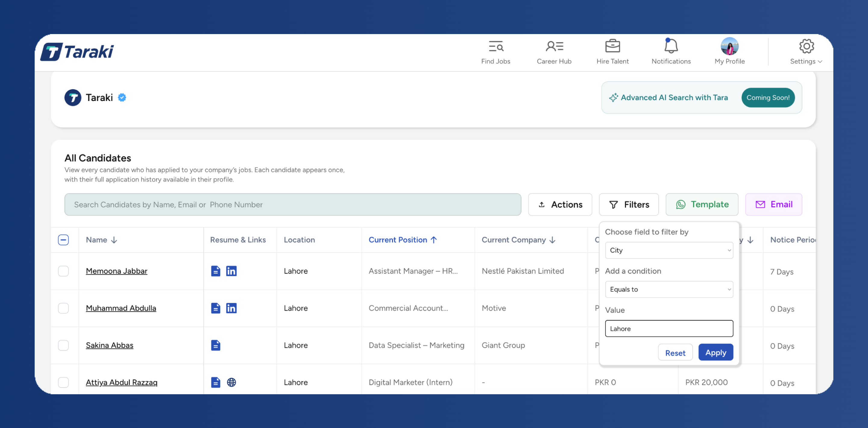
Task: Click the Taraki logo in header
Action: coord(77,52)
